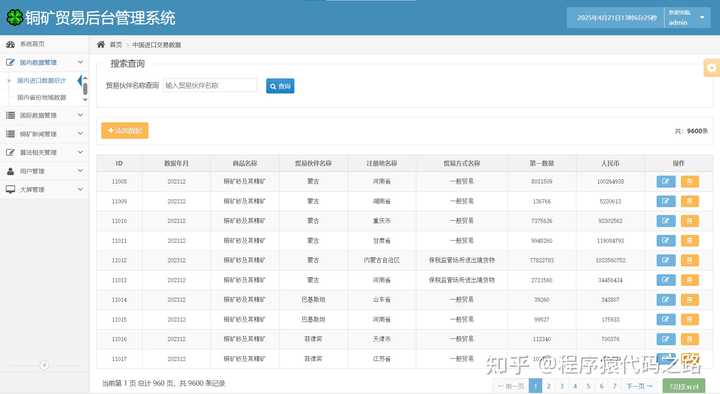Click the orange add data button
The width and height of the screenshot is (720, 394).
click(x=125, y=131)
